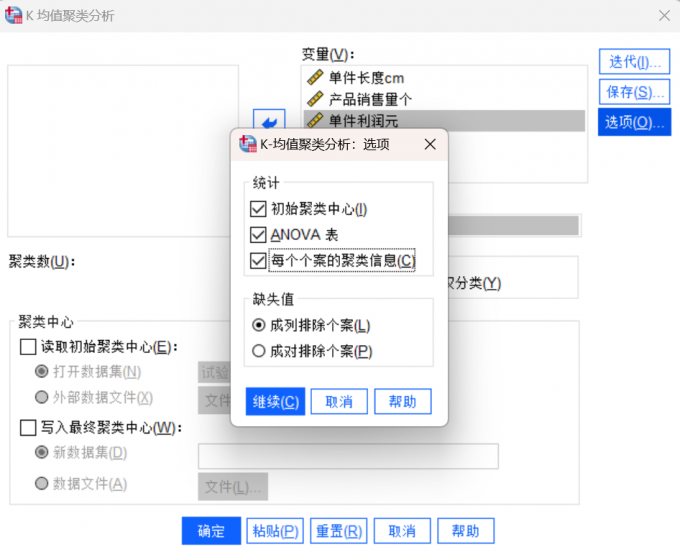Click the 选项(O)... button
This screenshot has height=552, width=680.
click(634, 122)
